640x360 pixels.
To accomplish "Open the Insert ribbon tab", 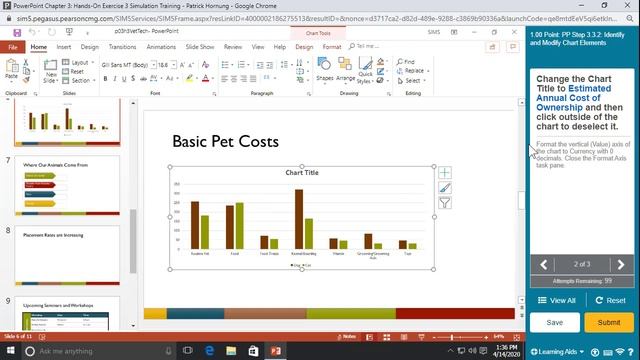I will click(64, 47).
